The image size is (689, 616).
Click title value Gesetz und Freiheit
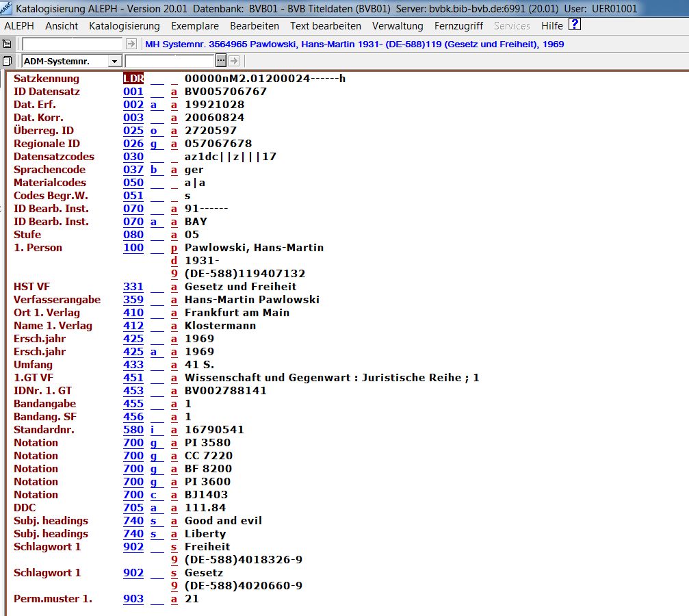pos(240,287)
